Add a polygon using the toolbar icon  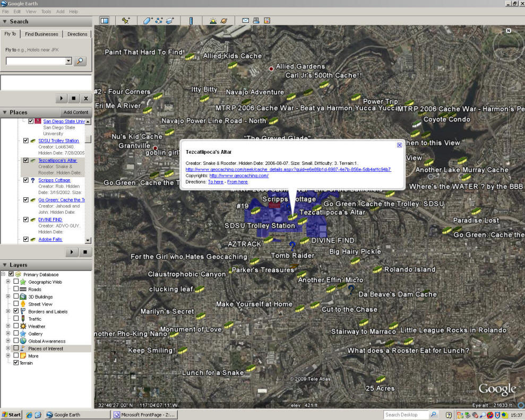(x=148, y=21)
